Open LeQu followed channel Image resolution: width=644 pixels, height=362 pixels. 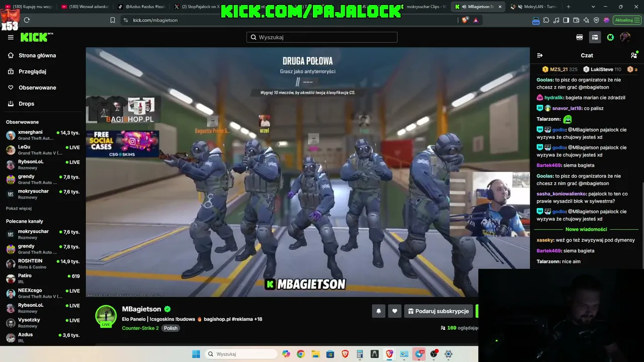pyautogui.click(x=43, y=150)
